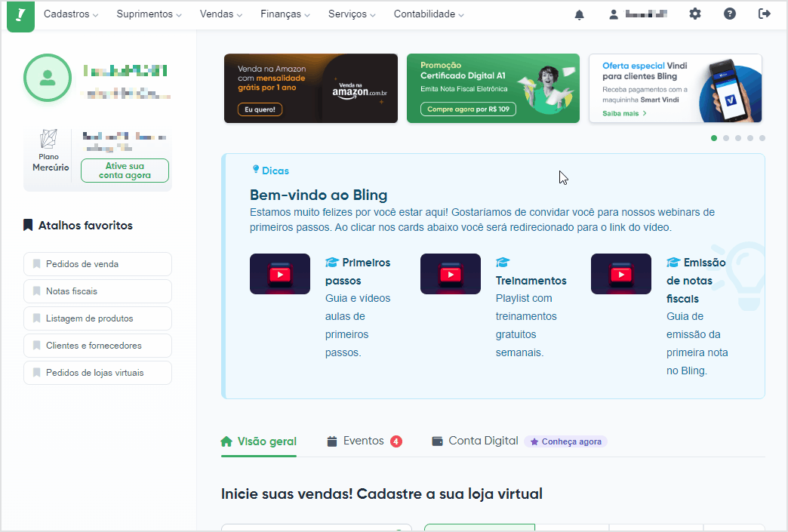Screen dimensions: 788x532
Task: Expand the Finanças dropdown menu
Action: 285,14
